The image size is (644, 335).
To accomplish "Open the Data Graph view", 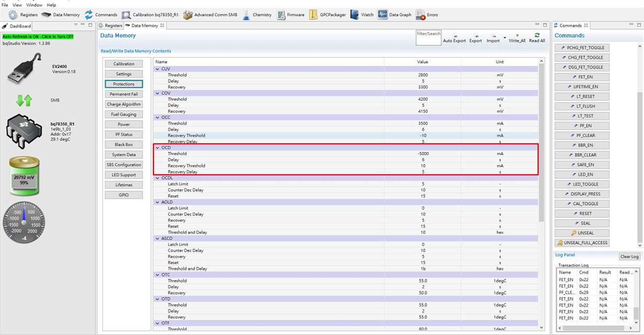I will point(382,15).
